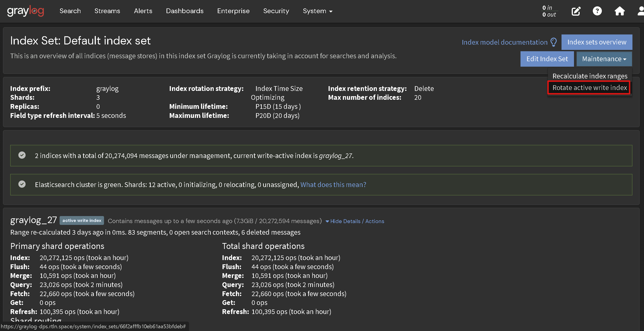Click the active write index badge

(x=82, y=220)
